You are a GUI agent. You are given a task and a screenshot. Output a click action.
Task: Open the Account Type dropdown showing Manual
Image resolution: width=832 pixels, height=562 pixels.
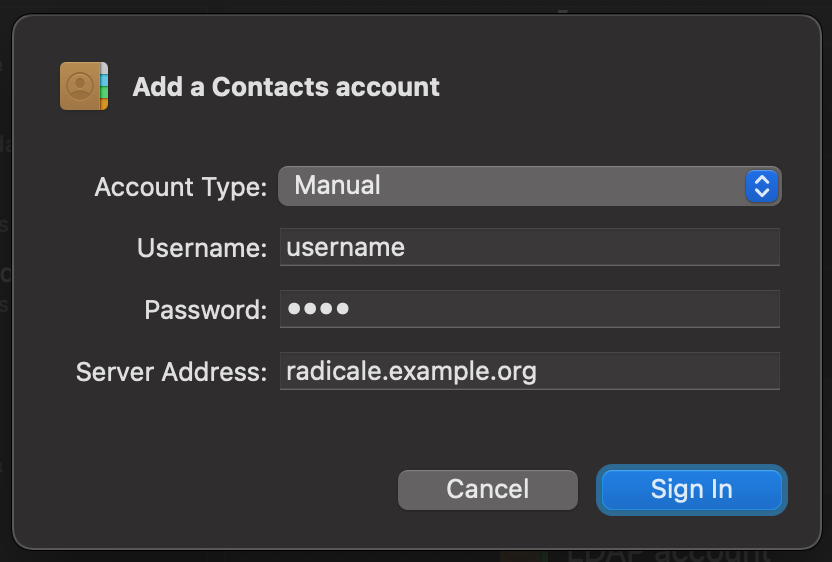pyautogui.click(x=530, y=186)
